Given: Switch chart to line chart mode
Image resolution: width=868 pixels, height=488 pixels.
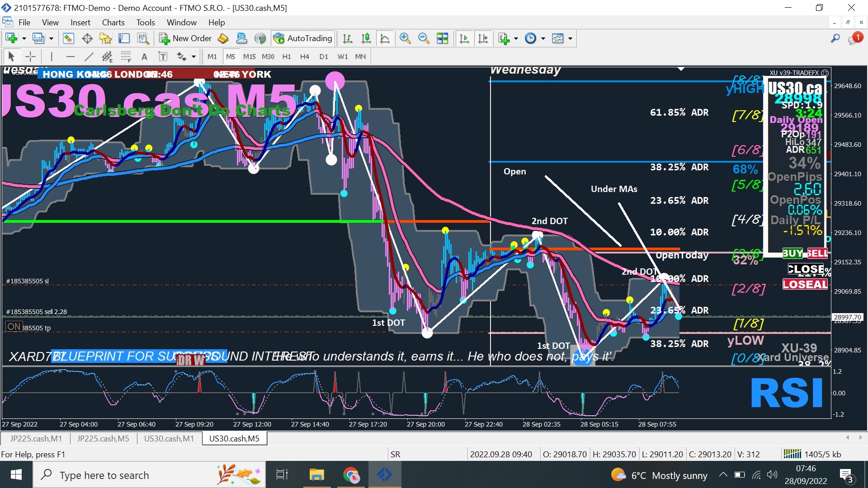Looking at the screenshot, I should (x=385, y=38).
